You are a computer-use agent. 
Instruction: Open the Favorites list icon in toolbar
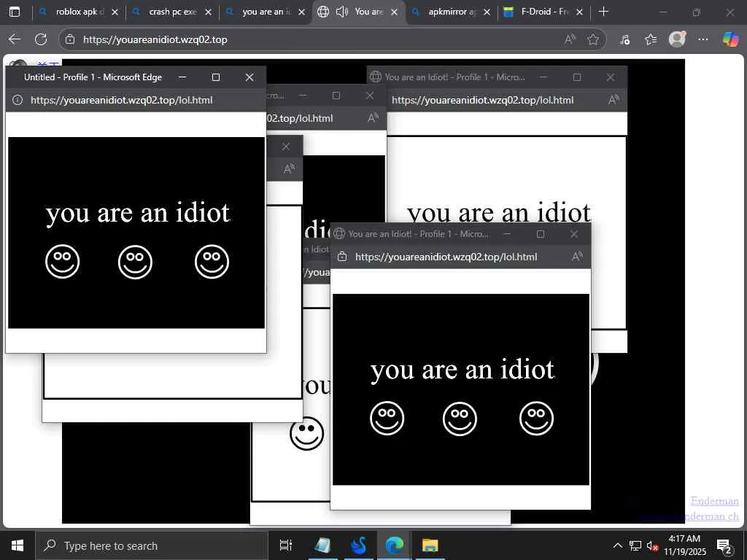tap(651, 39)
